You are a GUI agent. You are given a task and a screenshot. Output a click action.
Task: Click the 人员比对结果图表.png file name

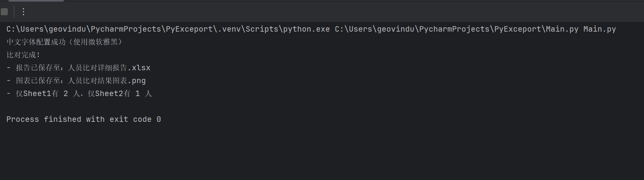107,81
